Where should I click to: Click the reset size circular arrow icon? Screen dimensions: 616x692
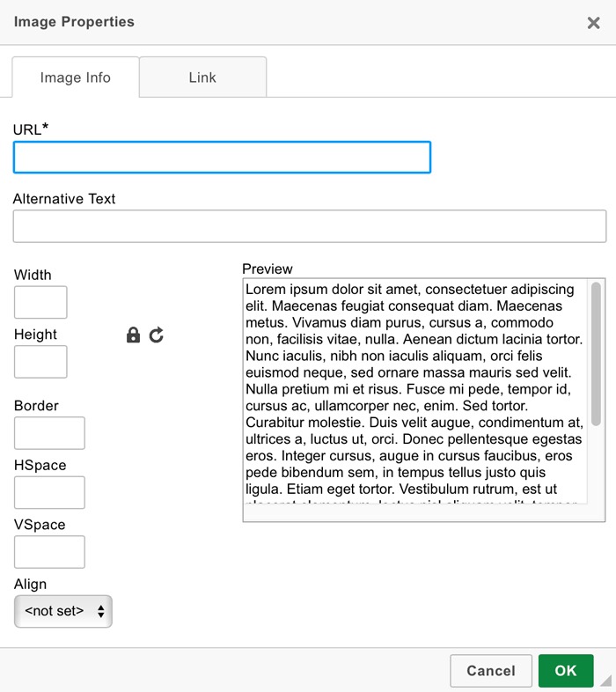(x=157, y=335)
